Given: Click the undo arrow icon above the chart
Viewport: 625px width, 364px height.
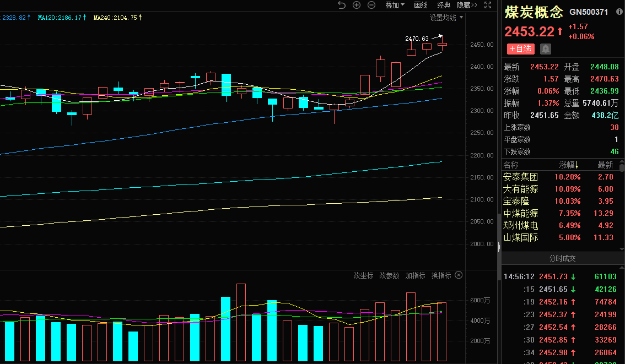Looking at the screenshot, I should [342, 5].
